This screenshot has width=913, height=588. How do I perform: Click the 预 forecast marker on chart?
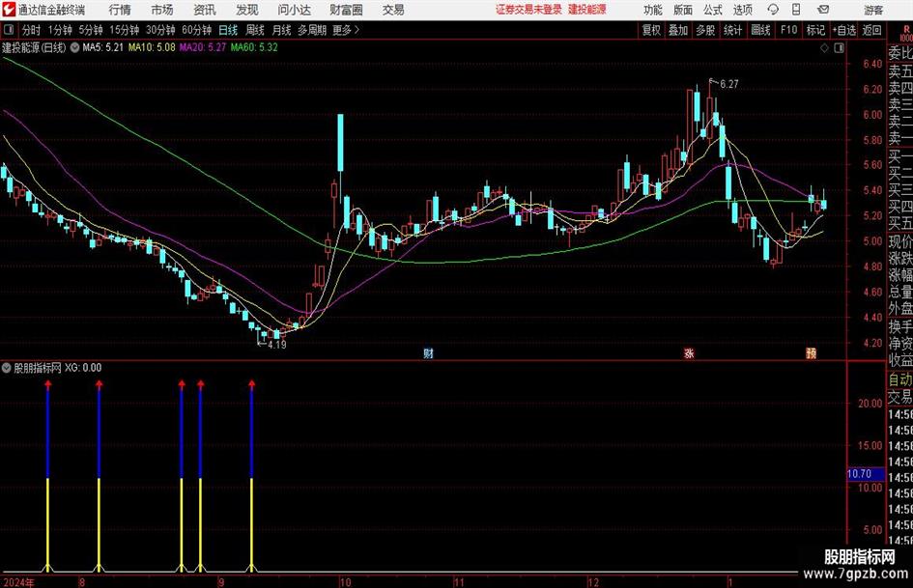tap(812, 352)
